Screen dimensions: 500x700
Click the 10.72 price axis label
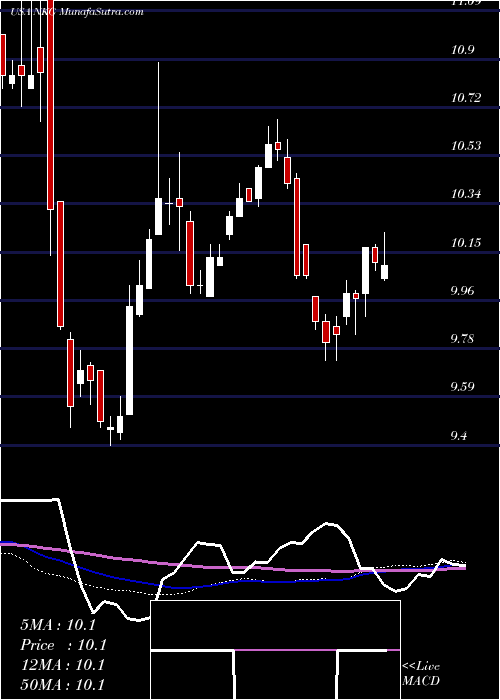point(466,98)
